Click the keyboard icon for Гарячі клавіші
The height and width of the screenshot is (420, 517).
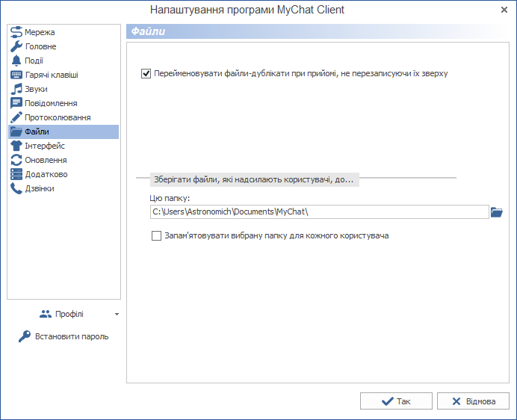click(x=16, y=75)
